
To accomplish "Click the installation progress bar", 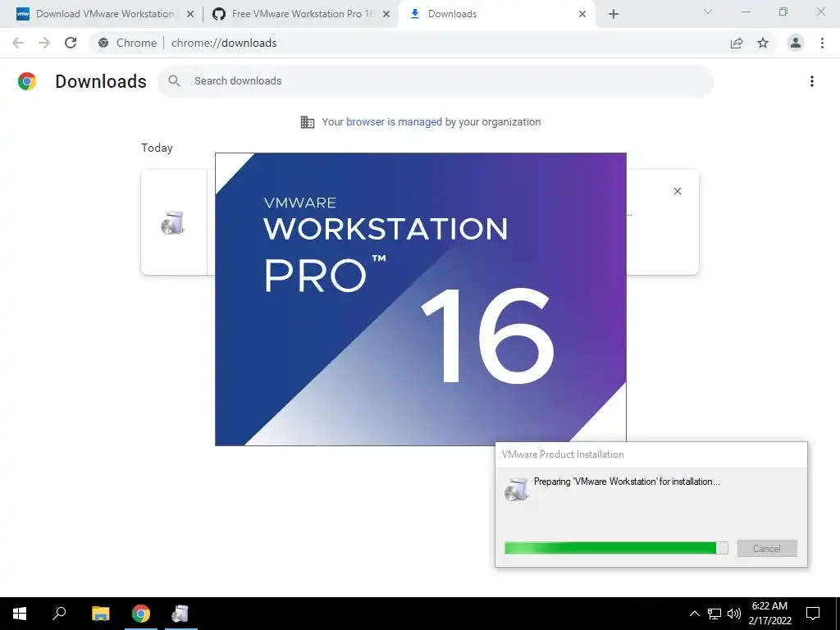I will 616,547.
